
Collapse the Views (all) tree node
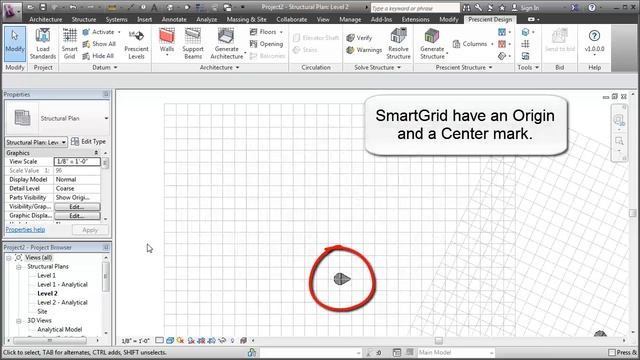point(9,258)
